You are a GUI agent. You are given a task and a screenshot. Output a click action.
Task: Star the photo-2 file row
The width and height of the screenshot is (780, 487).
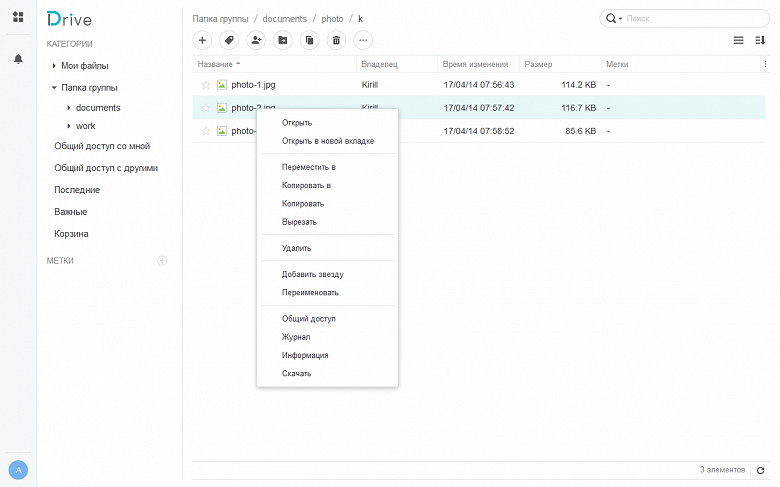pos(205,108)
